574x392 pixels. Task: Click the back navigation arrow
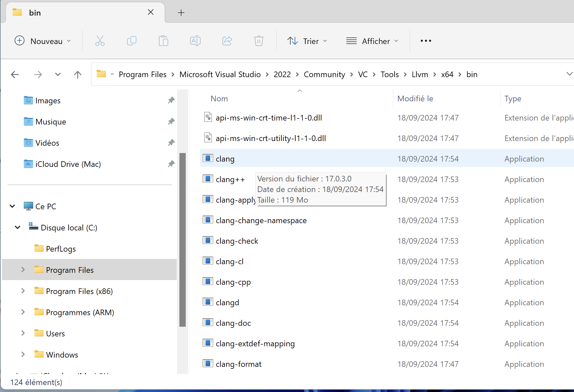[x=15, y=74]
